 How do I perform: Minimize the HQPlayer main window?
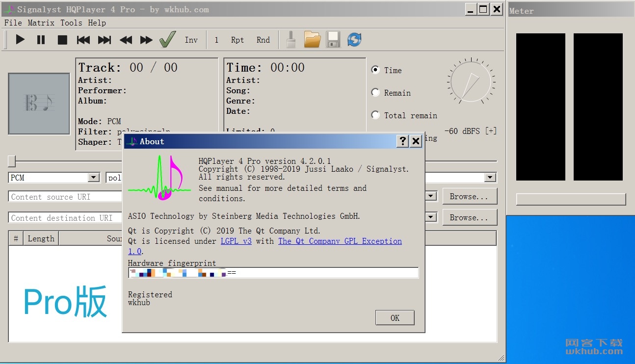(x=470, y=9)
